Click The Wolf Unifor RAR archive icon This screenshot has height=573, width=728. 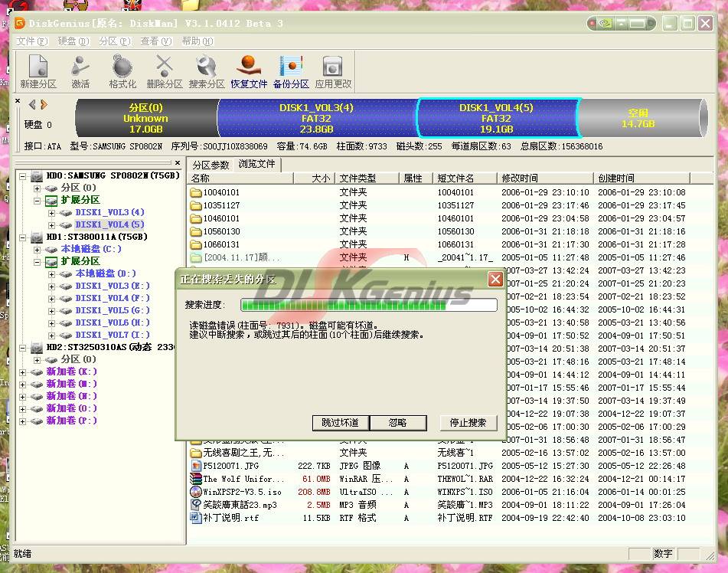[195, 479]
